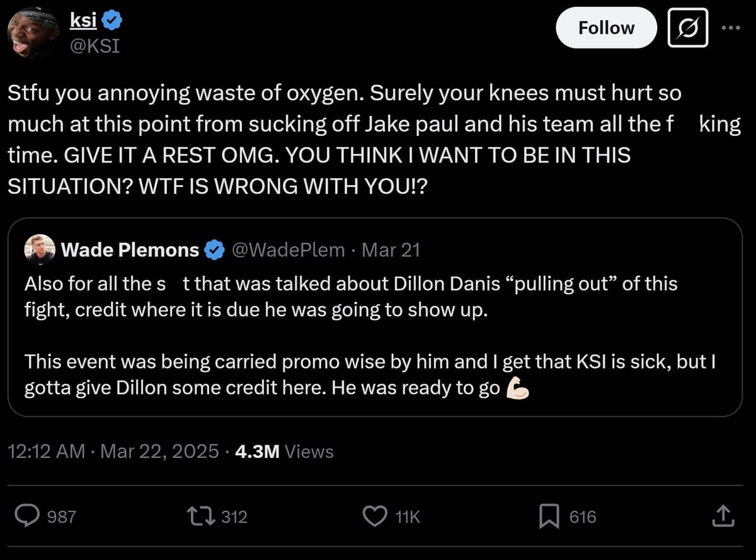The height and width of the screenshot is (560, 756).
Task: Open the Mar 21 timestamp link
Action: coord(394,249)
